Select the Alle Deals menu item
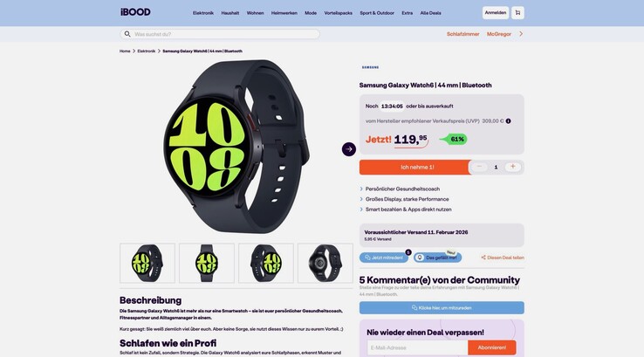Image resolution: width=644 pixels, height=357 pixels. pos(430,13)
